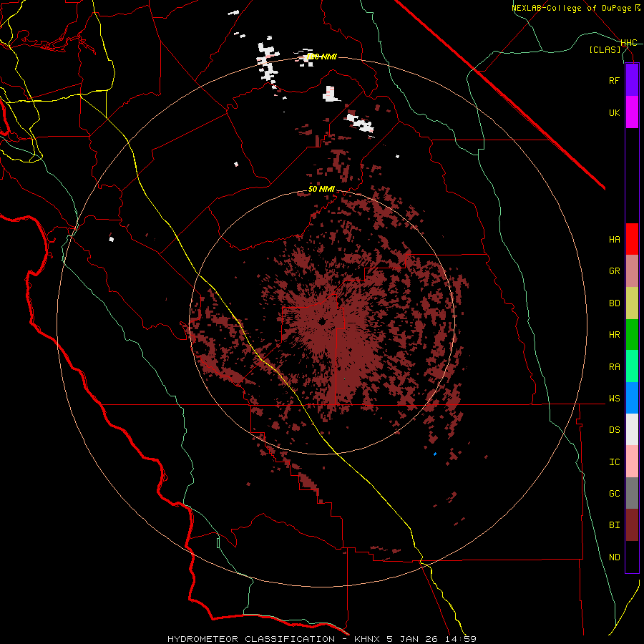Click the HA legend label
The height and width of the screenshot is (644, 644).
pyautogui.click(x=614, y=239)
